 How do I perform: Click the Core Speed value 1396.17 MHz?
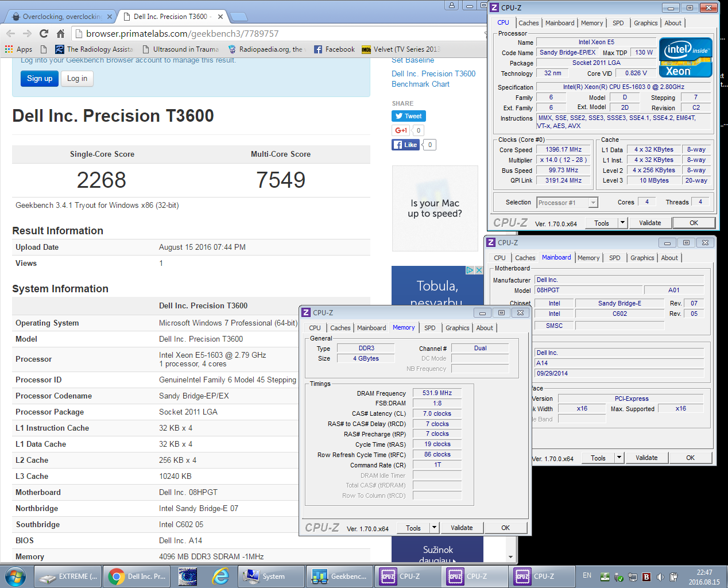point(563,149)
